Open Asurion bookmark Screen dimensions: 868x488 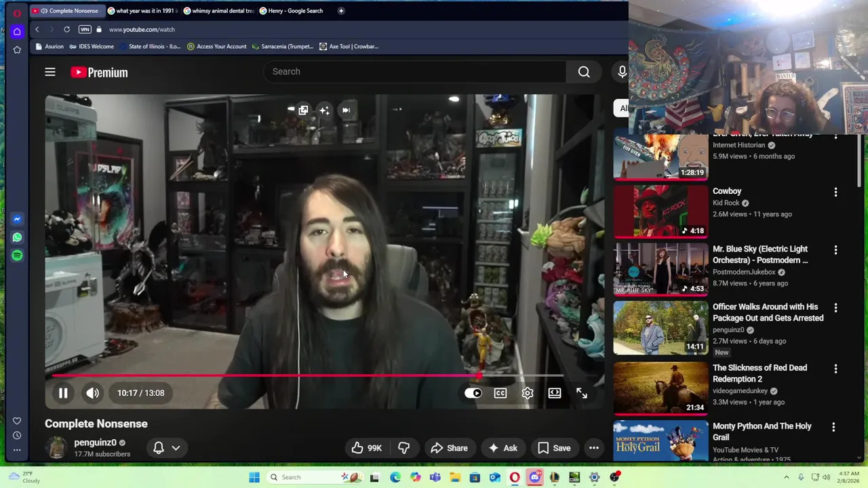[x=50, y=47]
